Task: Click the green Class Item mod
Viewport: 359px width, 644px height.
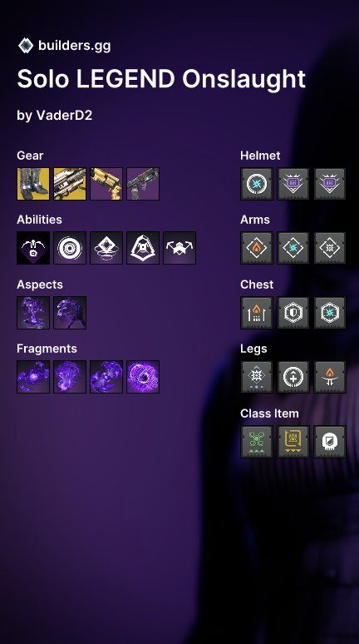Action: point(257,442)
